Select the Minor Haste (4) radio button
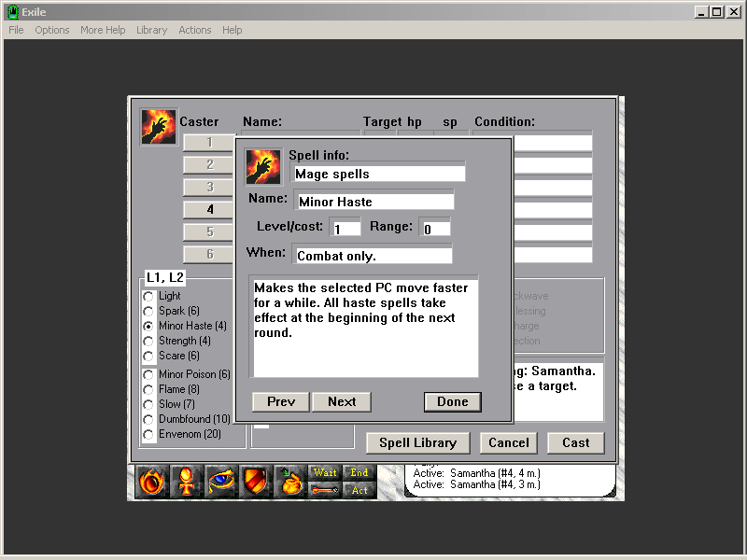This screenshot has width=747, height=560. (148, 326)
